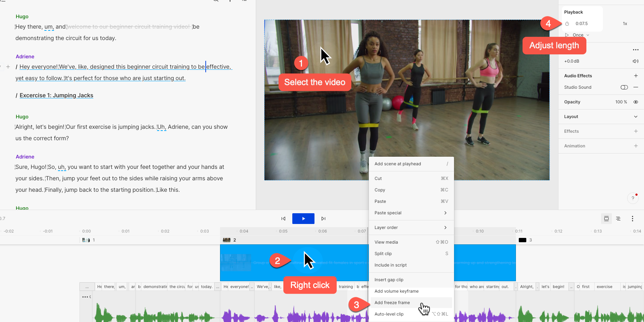This screenshot has width=644, height=322.
Task: Click the 0:02 mark on the timeline ruler
Action: [x=165, y=231]
